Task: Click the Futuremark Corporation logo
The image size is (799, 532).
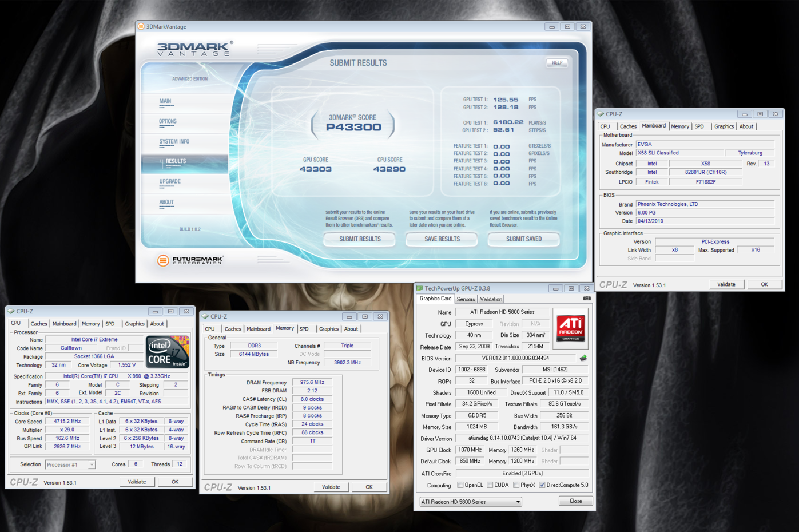Action: [x=190, y=260]
